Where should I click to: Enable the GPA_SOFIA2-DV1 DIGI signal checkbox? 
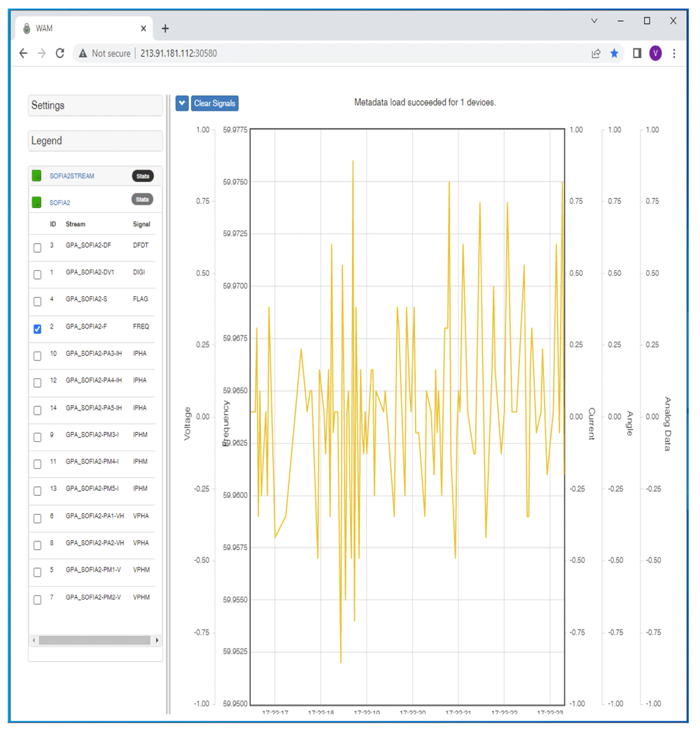tap(37, 275)
